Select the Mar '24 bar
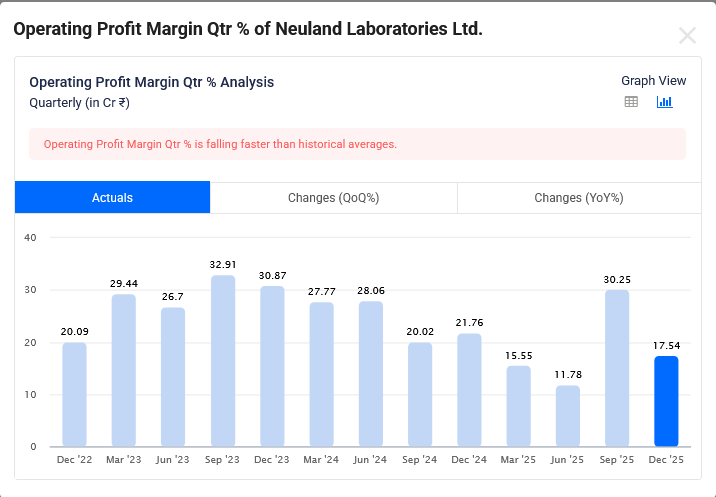 [321, 374]
